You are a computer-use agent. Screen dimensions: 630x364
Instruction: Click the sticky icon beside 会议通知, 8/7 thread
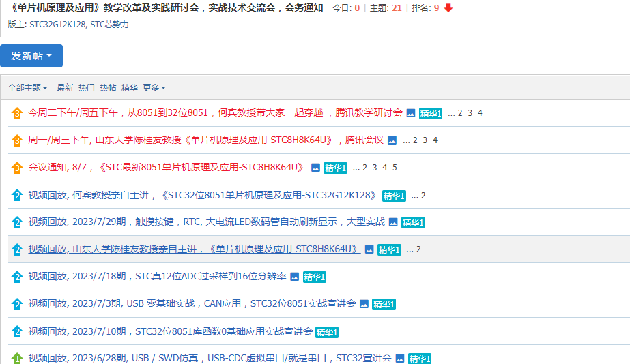pyautogui.click(x=16, y=168)
